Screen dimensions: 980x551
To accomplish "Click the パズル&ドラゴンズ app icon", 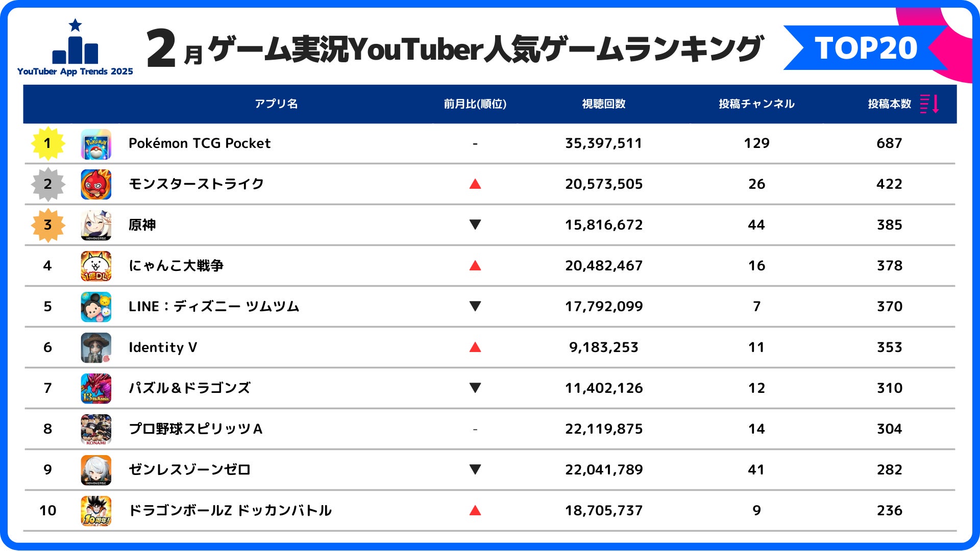I will tap(96, 388).
